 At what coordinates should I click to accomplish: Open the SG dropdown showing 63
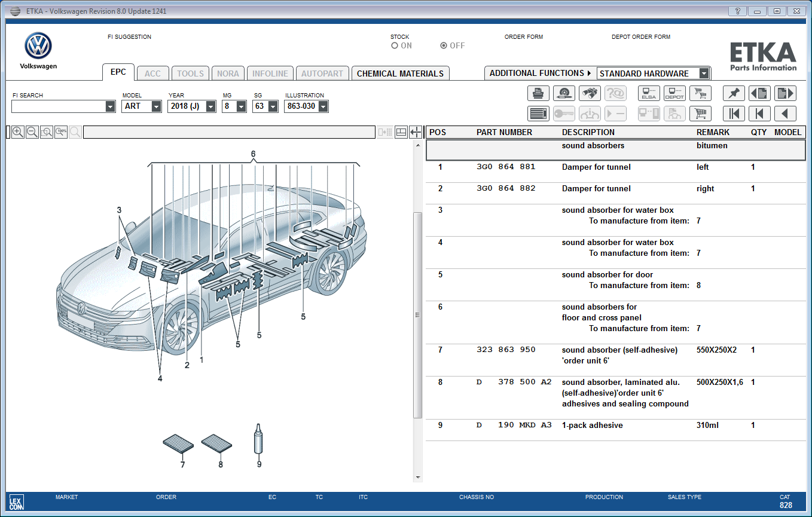[x=273, y=106]
